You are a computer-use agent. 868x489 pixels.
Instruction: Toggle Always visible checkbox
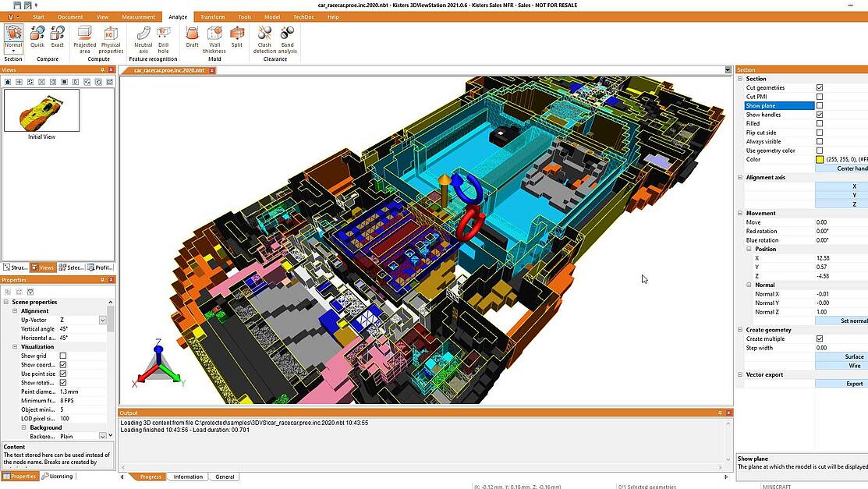(x=820, y=141)
